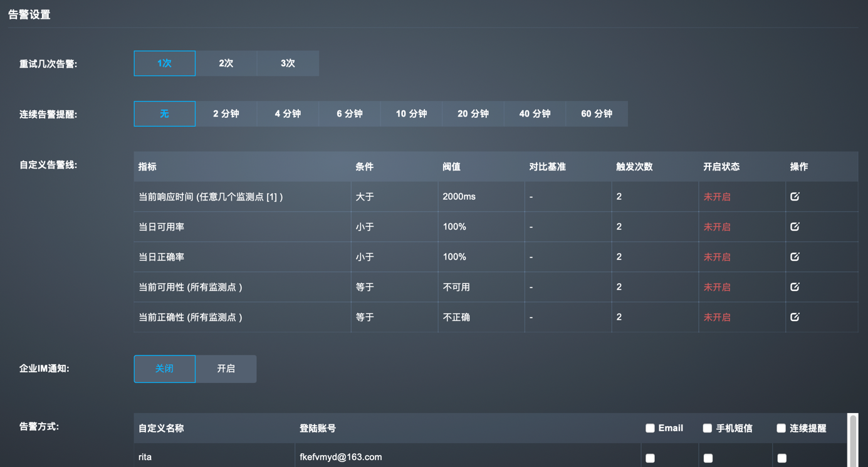Viewport: 868px width, 467px height.
Task: Turn 企业IM通知 to 关闭
Action: 164,369
